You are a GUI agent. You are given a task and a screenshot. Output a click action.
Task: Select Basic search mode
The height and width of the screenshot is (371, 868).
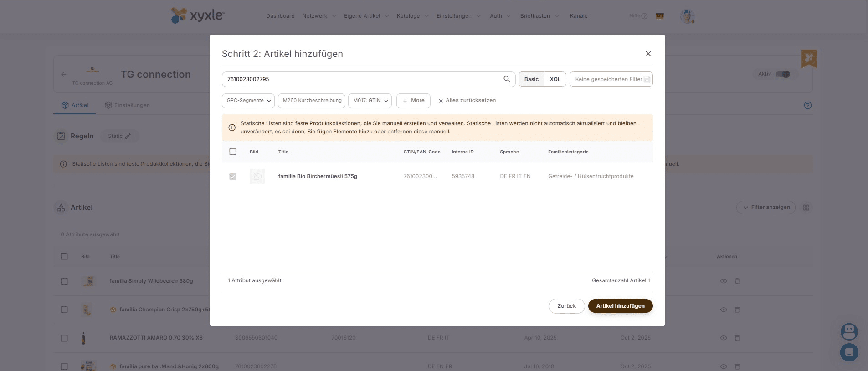[531, 79]
